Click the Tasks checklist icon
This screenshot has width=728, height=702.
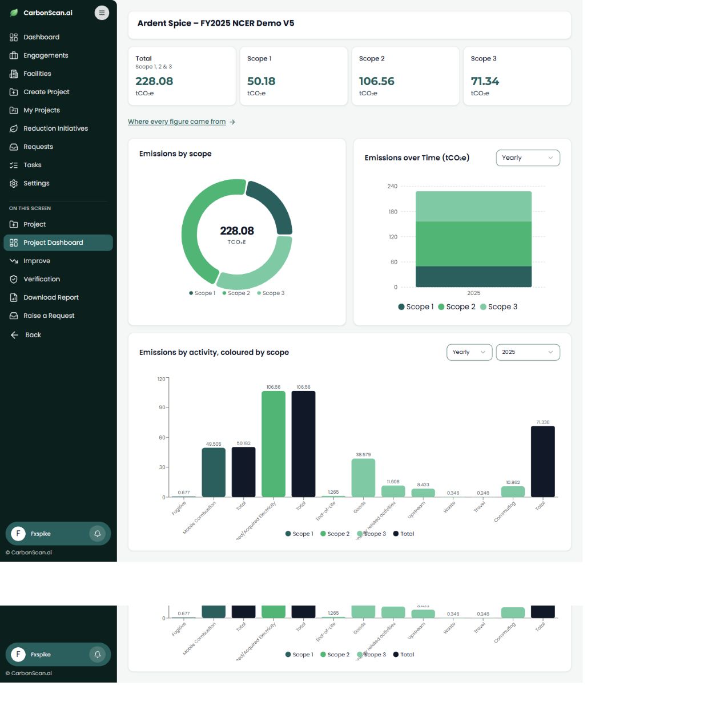14,165
